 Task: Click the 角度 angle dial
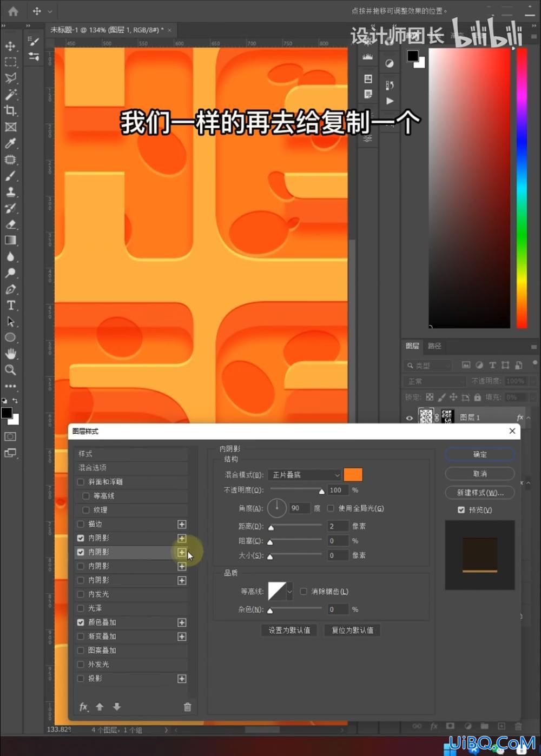(x=277, y=508)
